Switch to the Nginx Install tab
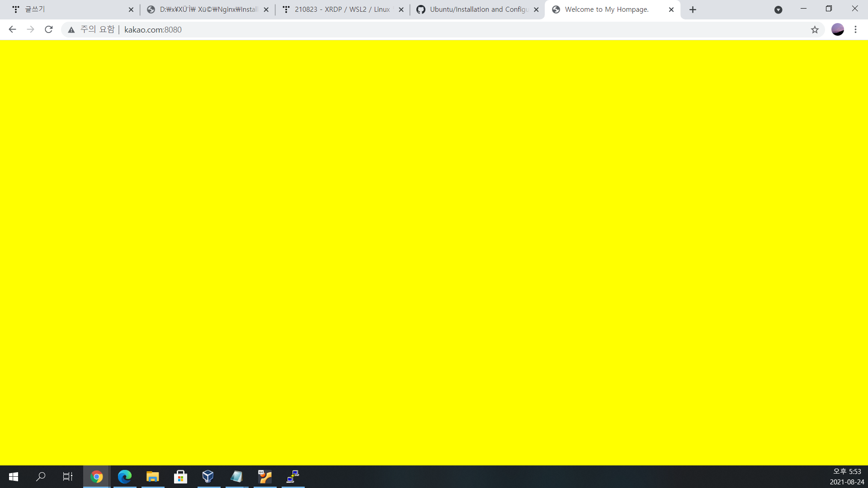This screenshot has width=868, height=488. coord(207,9)
